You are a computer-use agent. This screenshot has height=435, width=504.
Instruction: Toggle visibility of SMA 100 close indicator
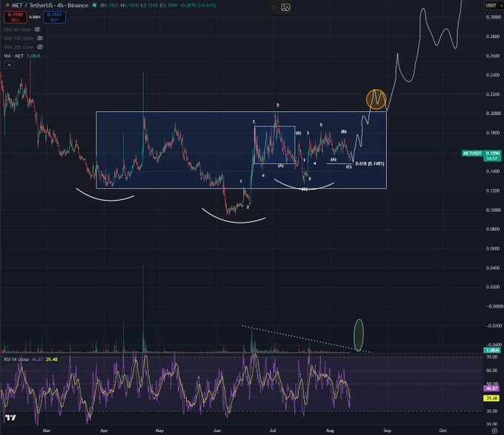coord(40,38)
